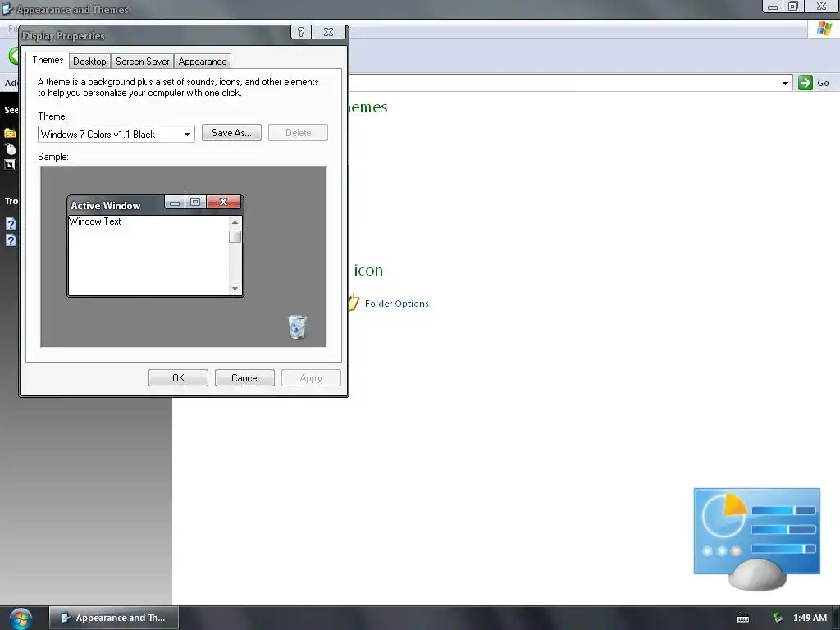
Task: Click the first troubleshooter help icon
Action: pos(11,224)
